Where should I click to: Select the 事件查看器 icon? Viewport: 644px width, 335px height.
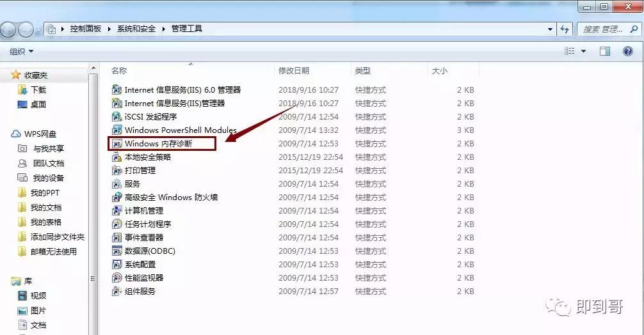coord(117,237)
